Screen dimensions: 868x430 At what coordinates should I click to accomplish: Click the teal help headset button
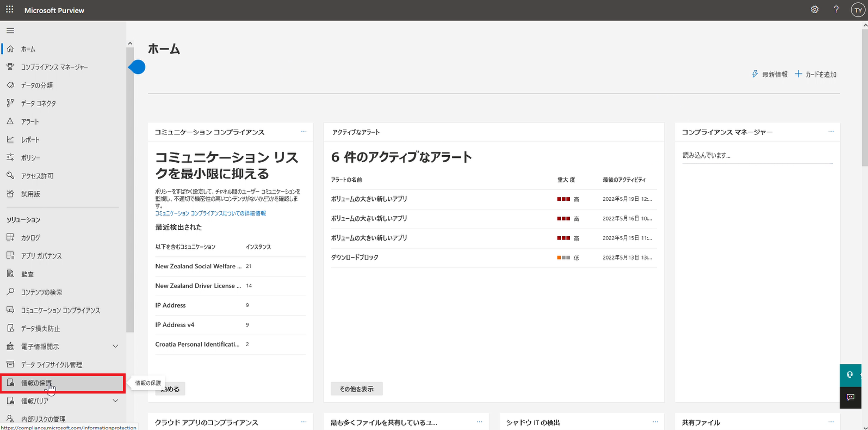pos(851,375)
